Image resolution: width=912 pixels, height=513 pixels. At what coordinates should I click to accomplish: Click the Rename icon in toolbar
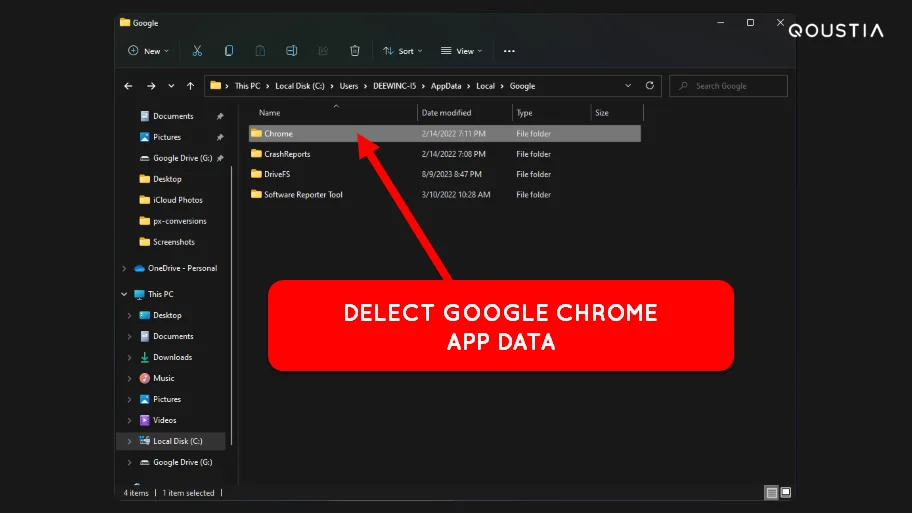pos(291,51)
